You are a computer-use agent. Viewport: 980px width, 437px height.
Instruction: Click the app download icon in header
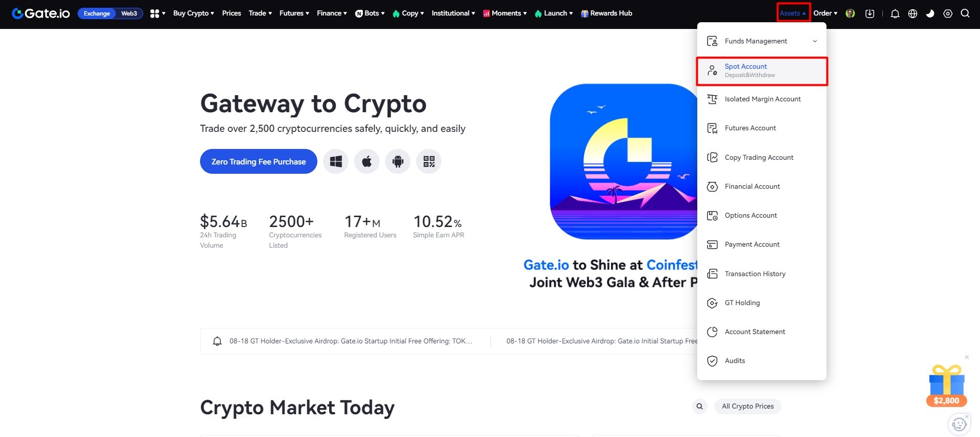[x=870, y=13]
